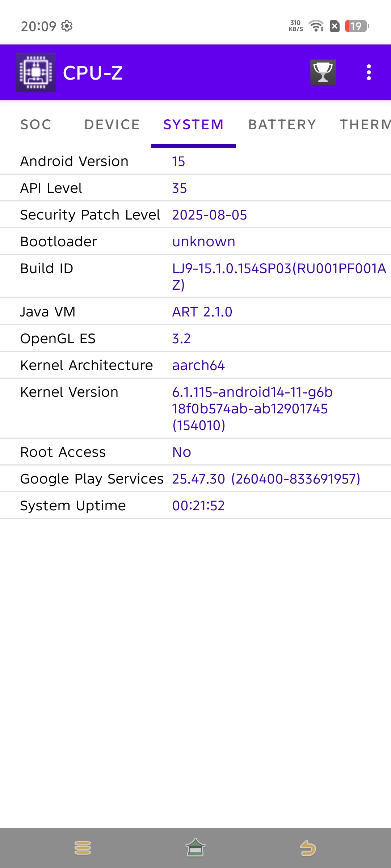Tap the Wi-Fi status icon
Image resolution: width=391 pixels, height=868 pixels.
coord(316,26)
